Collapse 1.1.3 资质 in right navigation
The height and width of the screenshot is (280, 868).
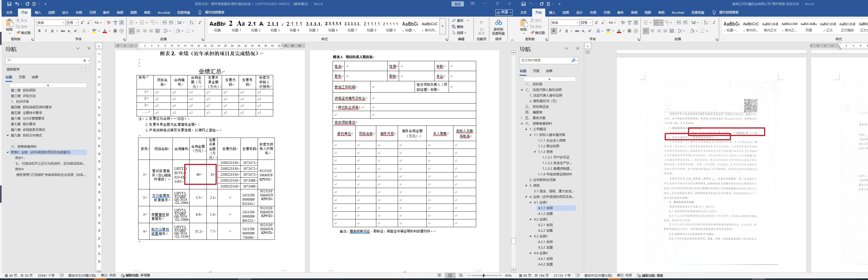(x=535, y=152)
